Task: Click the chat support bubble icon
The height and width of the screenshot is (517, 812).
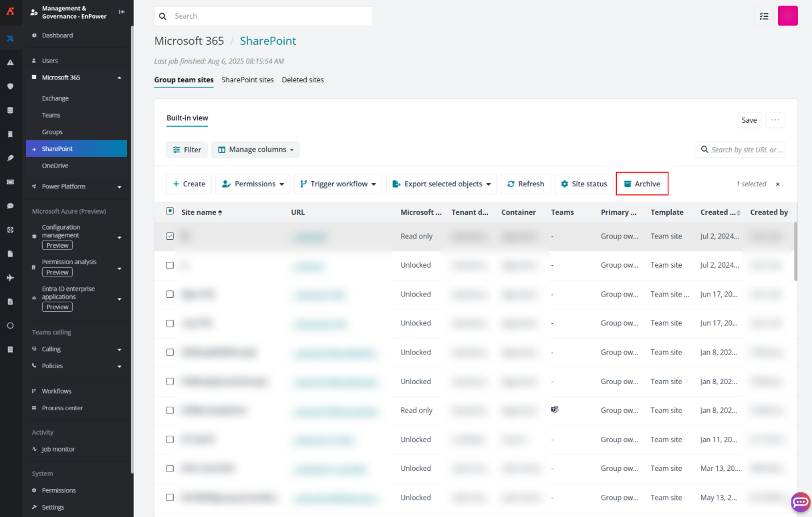Action: (x=800, y=502)
